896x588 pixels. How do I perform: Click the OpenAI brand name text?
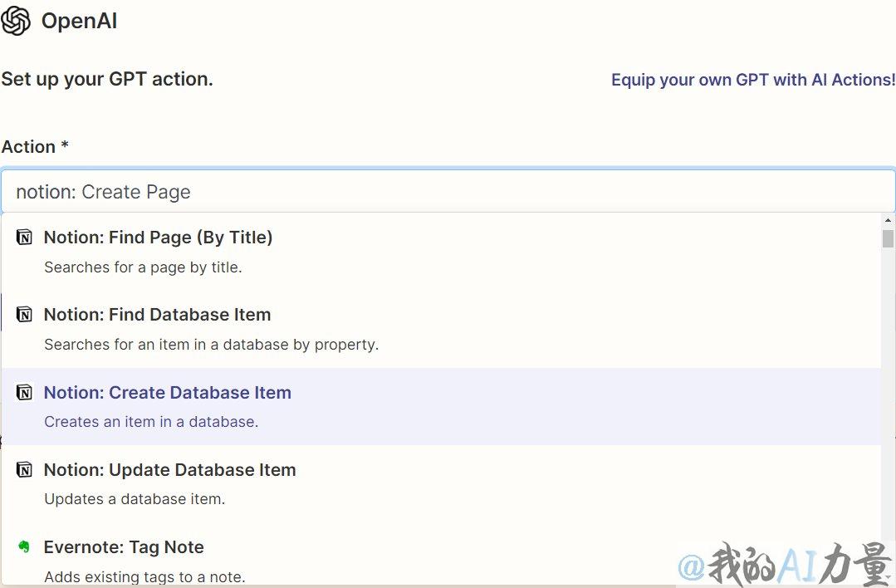pyautogui.click(x=80, y=21)
